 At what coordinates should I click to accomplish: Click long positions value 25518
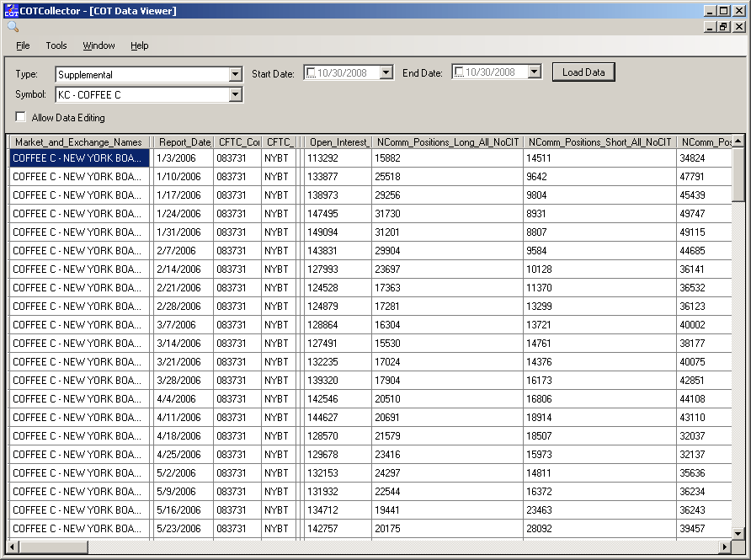pos(447,176)
